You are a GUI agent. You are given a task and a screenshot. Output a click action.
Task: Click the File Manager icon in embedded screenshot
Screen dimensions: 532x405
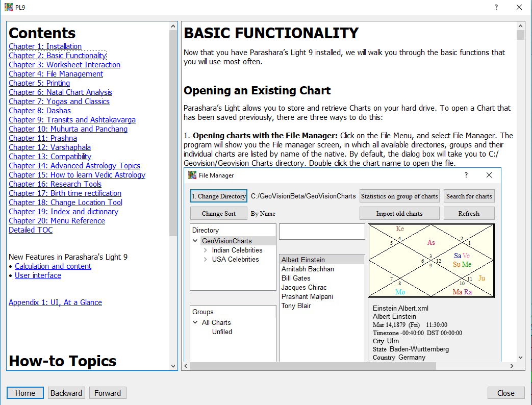coord(192,175)
